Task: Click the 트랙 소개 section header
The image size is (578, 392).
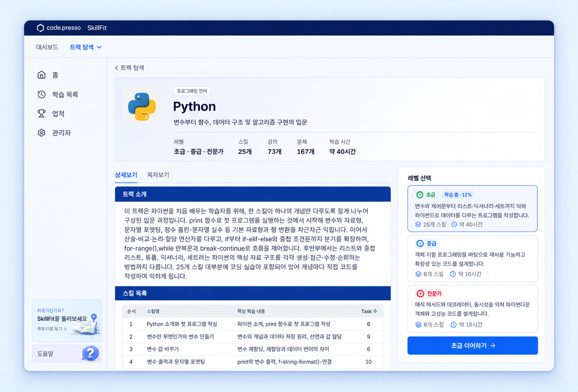Action: point(253,194)
